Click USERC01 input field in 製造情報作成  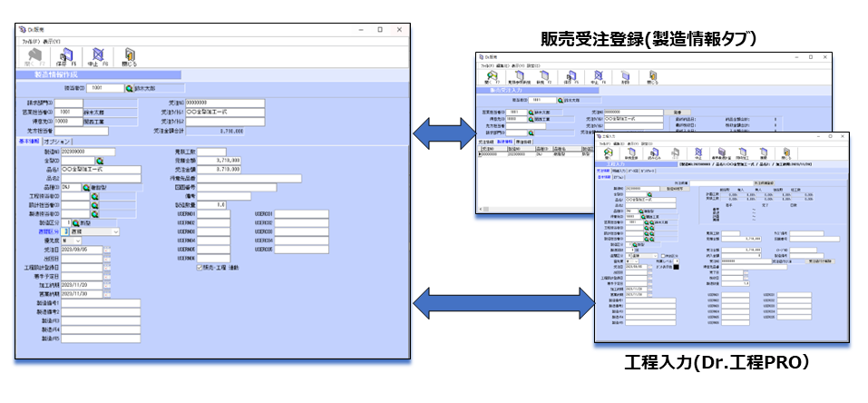(302, 214)
